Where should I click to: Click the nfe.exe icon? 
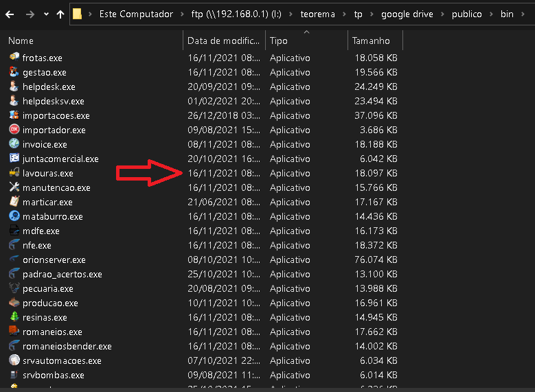(x=14, y=244)
